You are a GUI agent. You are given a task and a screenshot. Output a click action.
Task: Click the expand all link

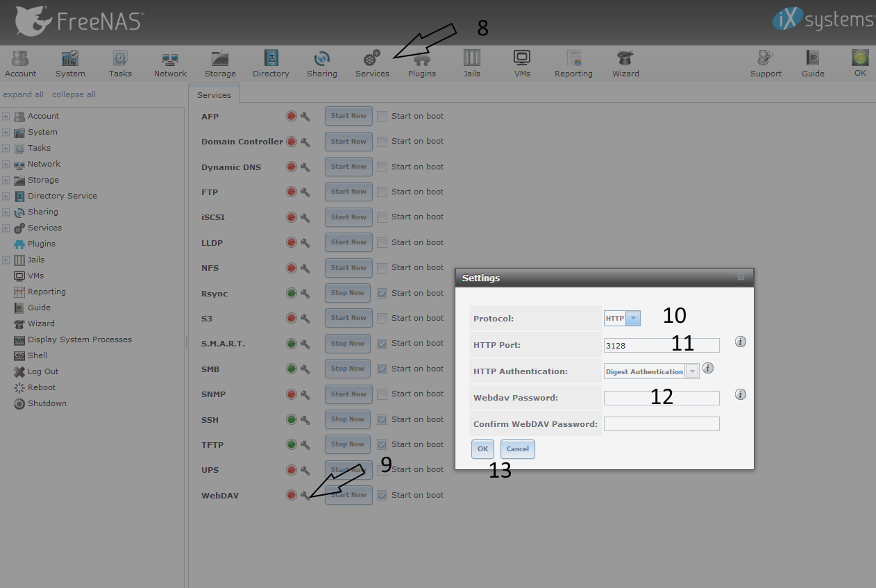tap(23, 94)
